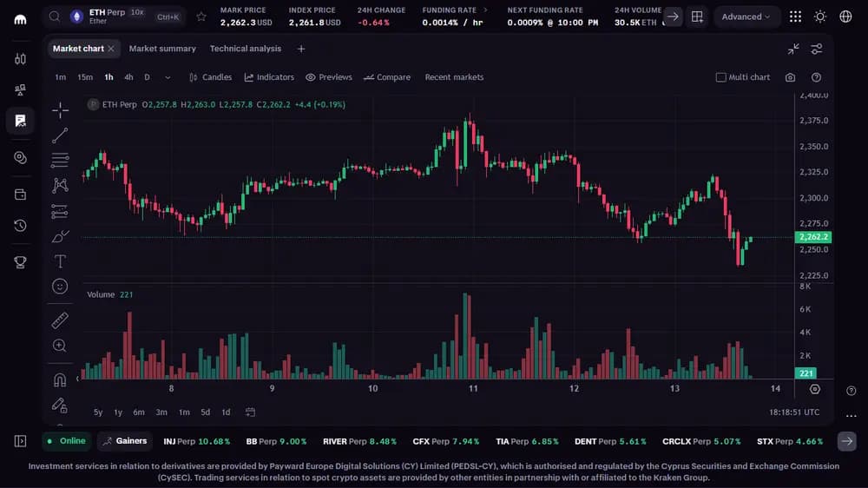Click the 2,262.2 current price label
The height and width of the screenshot is (488, 868).
coord(813,237)
